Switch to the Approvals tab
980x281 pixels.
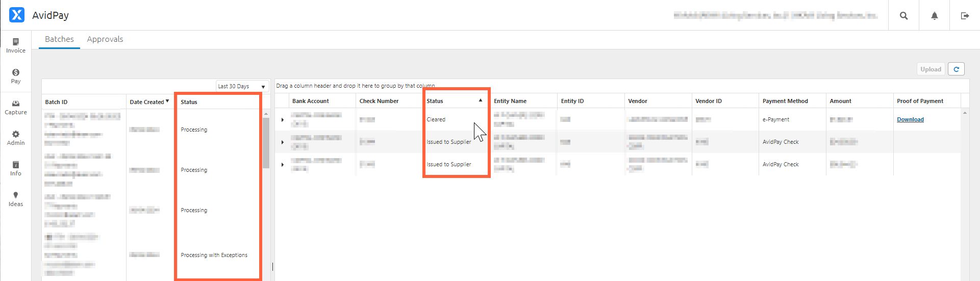[x=105, y=39]
